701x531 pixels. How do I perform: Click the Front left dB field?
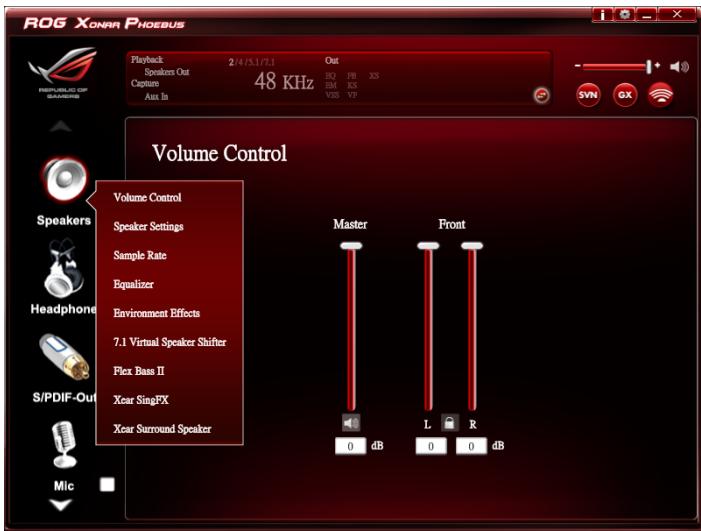[431, 446]
